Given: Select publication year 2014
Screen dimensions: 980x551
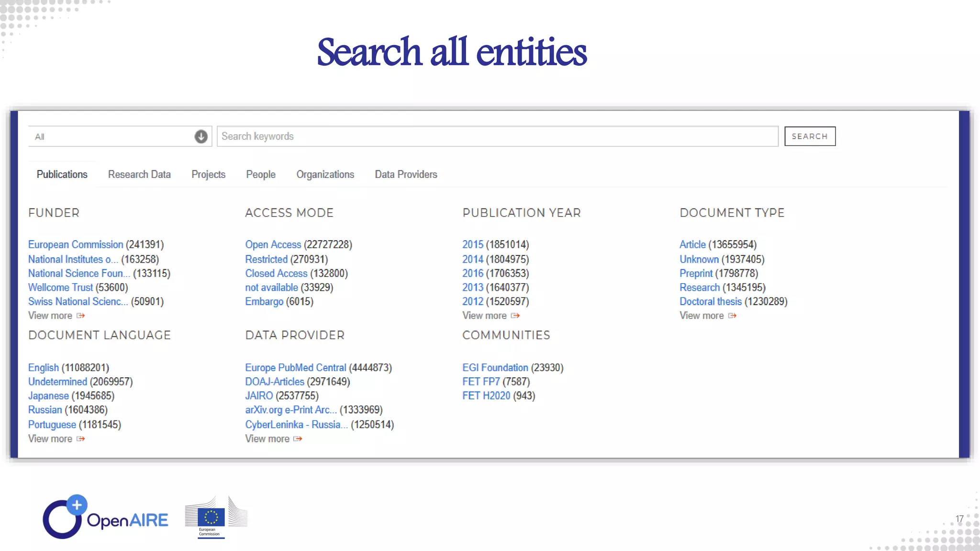Looking at the screenshot, I should [473, 259].
